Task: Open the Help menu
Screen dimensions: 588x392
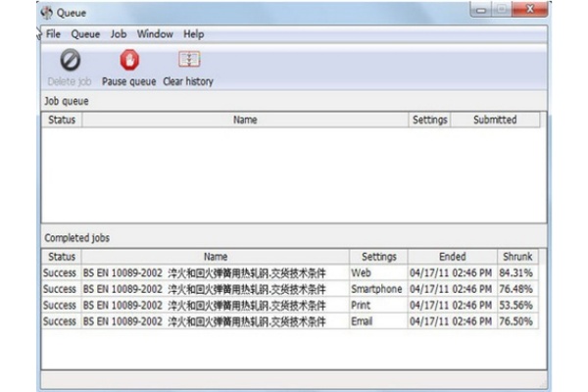Action: click(193, 34)
